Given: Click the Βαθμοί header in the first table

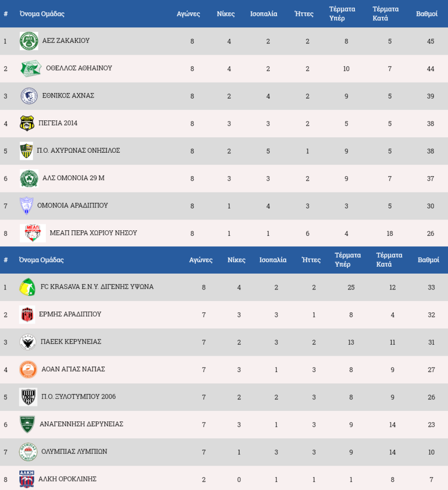Looking at the screenshot, I should click(x=427, y=14).
